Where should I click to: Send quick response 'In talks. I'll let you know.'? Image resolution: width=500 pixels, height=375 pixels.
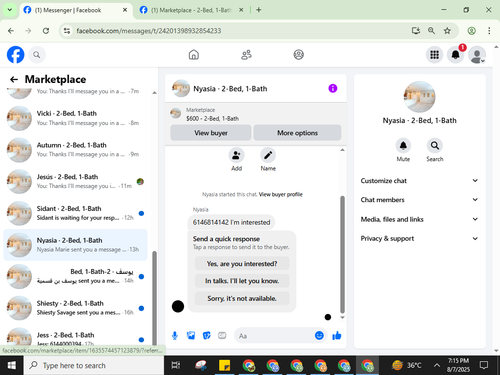coord(242,281)
